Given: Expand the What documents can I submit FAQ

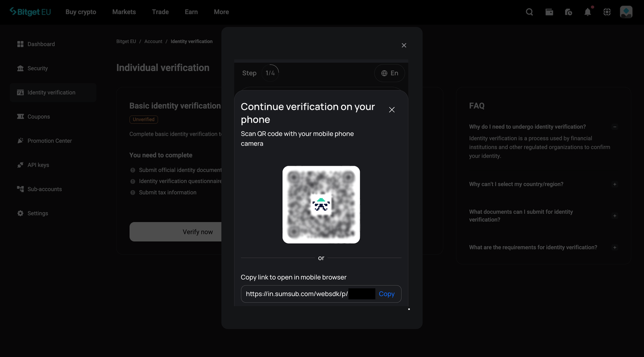Looking at the screenshot, I should 615,216.
